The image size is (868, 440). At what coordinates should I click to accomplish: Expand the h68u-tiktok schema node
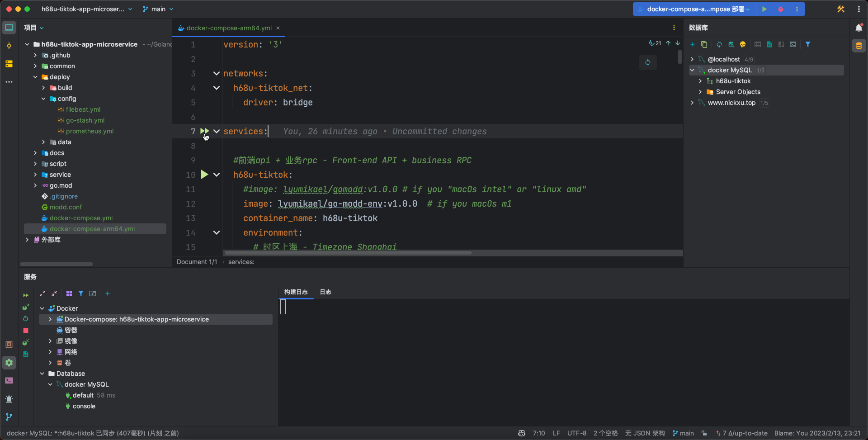click(700, 81)
